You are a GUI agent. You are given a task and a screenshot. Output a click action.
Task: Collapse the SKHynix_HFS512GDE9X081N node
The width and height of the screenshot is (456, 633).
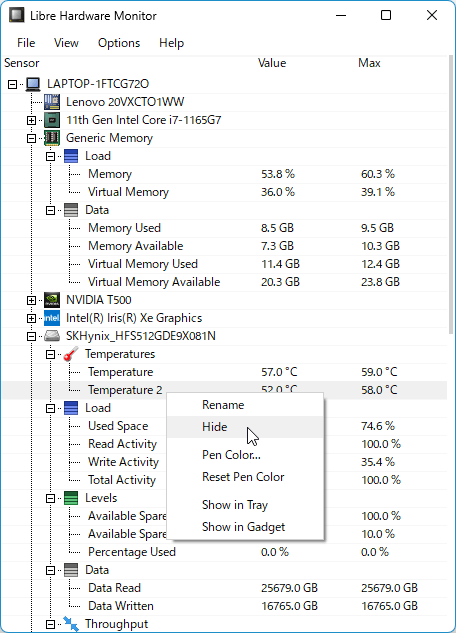point(31,336)
